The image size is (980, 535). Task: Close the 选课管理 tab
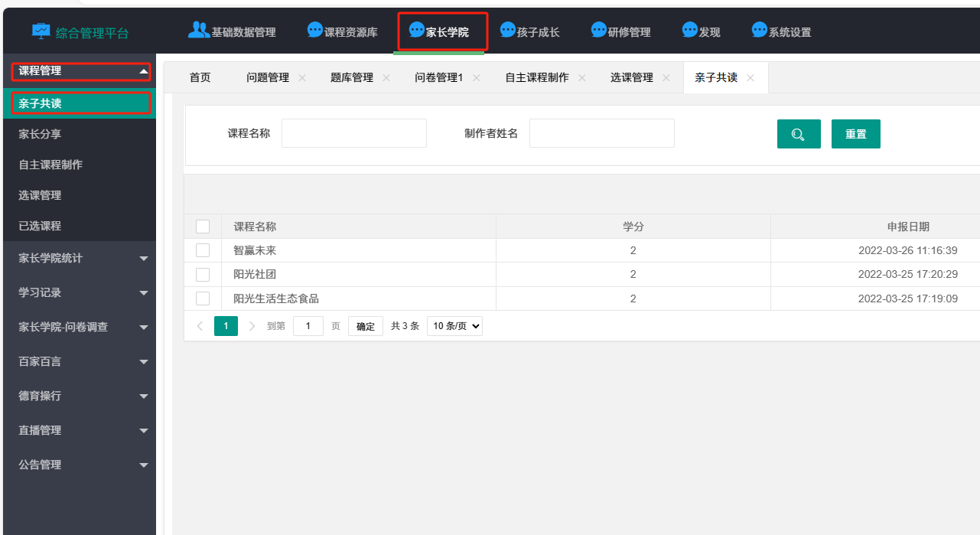coord(666,78)
